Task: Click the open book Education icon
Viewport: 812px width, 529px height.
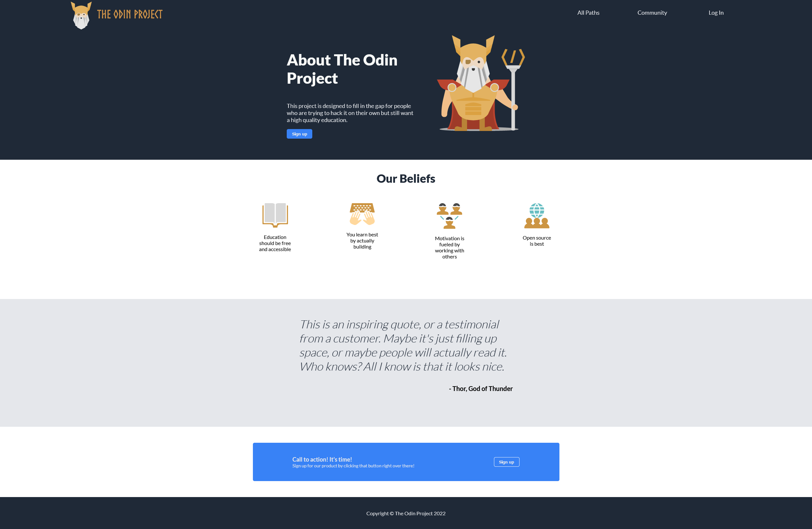Action: [274, 214]
